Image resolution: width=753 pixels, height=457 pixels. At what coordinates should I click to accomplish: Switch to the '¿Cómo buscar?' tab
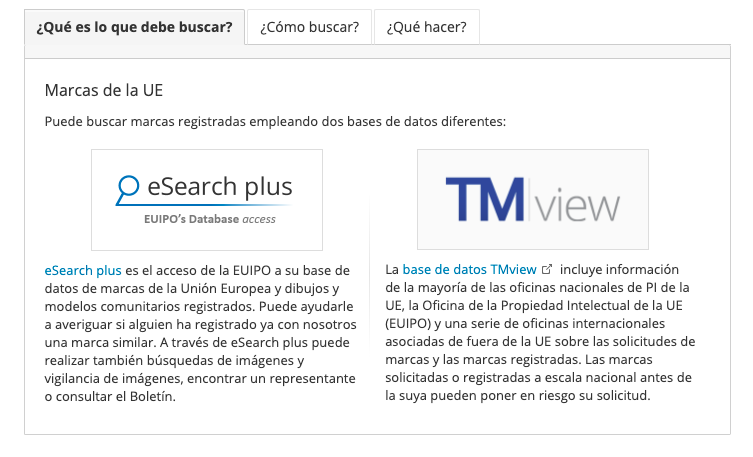point(309,27)
